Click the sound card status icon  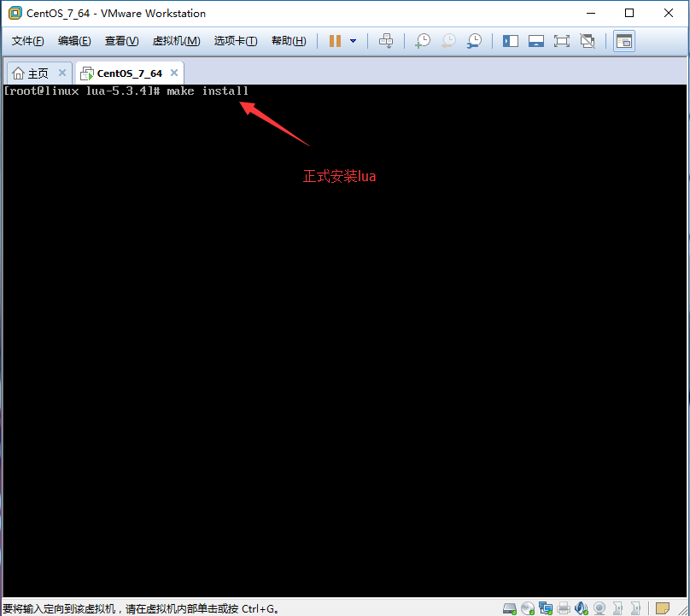582,608
